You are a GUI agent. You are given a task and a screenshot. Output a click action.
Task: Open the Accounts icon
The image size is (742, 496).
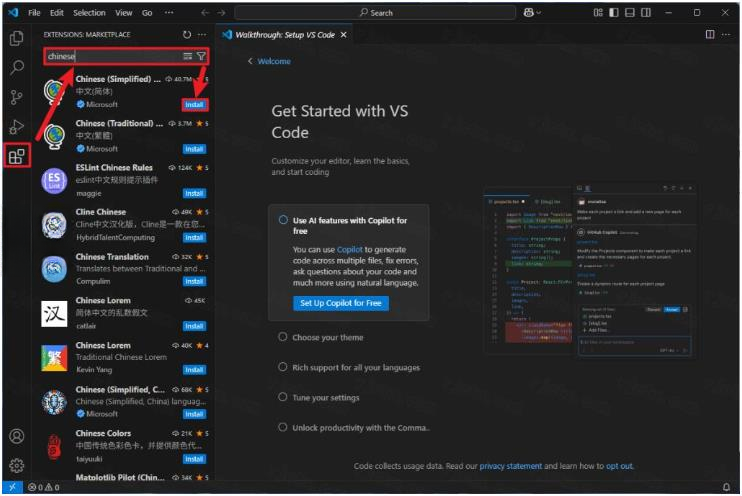click(17, 436)
